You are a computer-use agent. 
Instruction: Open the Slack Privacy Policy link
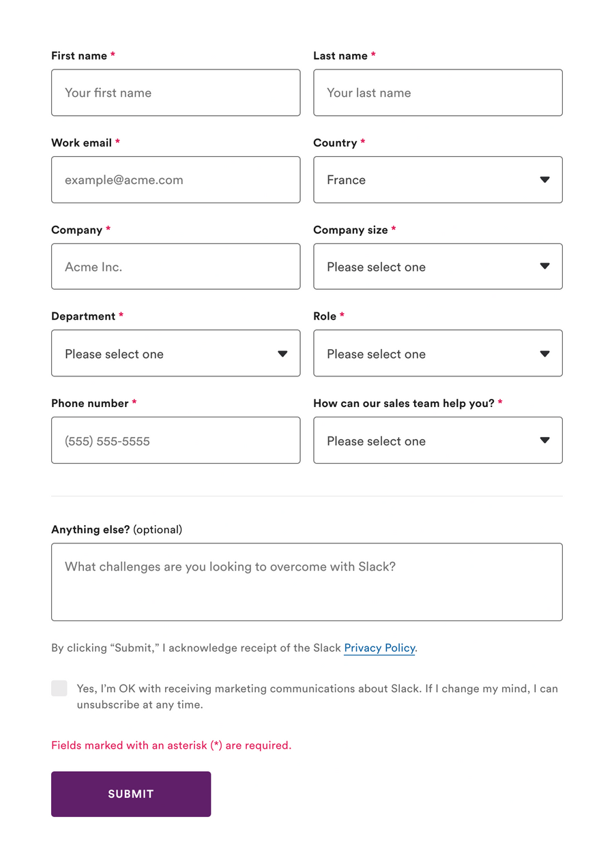click(x=379, y=648)
